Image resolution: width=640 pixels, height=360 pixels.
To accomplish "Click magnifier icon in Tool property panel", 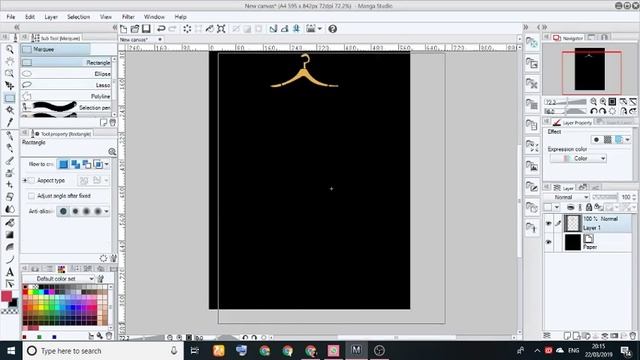I will coord(112,152).
